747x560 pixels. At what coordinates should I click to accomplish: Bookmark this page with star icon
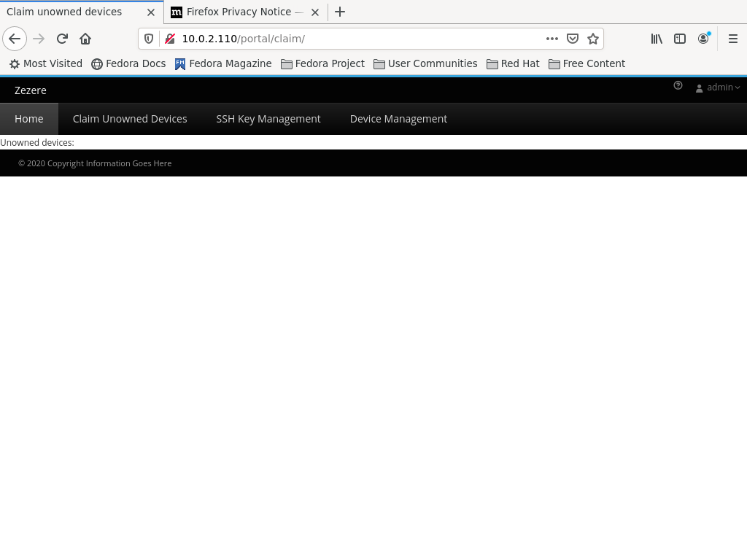592,39
